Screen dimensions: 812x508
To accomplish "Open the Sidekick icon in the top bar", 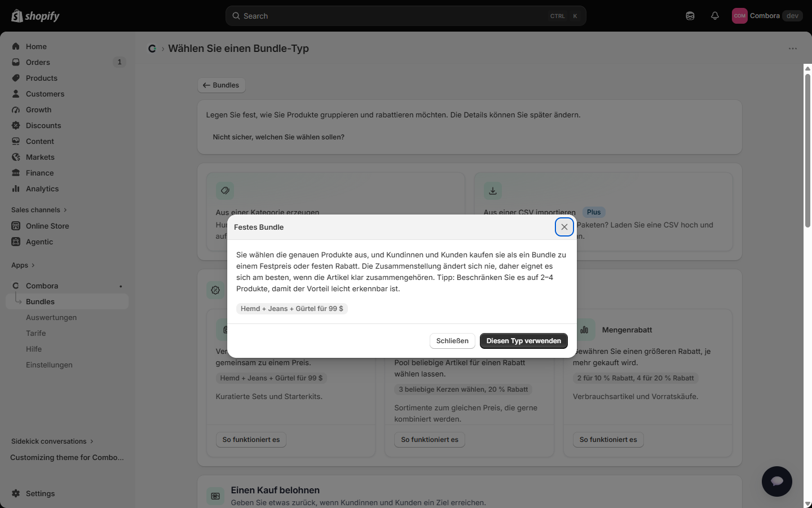I will (x=690, y=16).
